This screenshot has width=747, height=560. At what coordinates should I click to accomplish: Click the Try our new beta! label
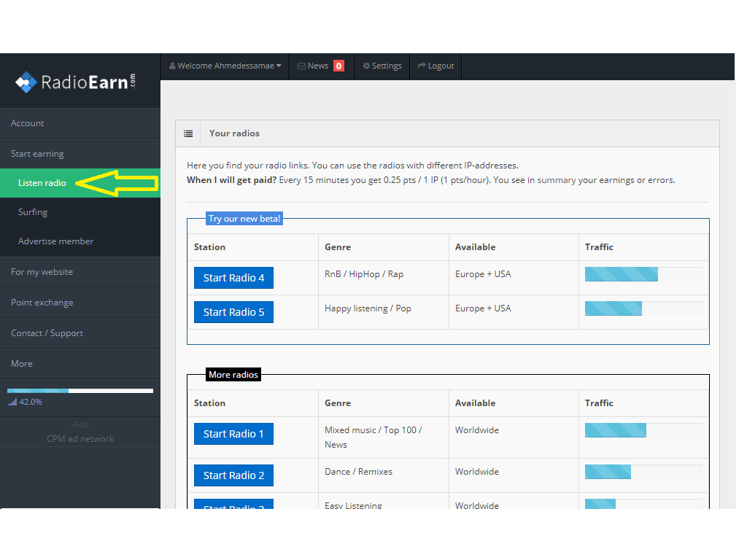pyautogui.click(x=244, y=219)
